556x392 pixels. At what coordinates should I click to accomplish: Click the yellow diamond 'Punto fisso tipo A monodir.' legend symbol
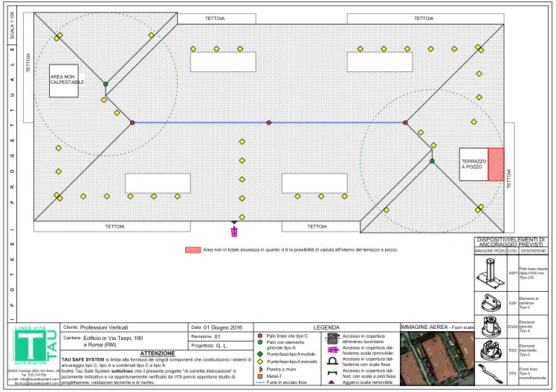(260, 362)
